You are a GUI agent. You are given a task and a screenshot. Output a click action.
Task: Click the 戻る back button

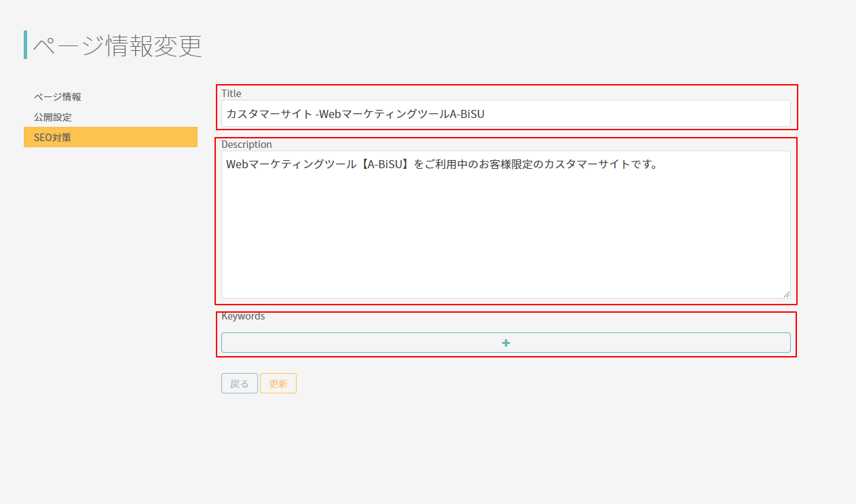[240, 383]
